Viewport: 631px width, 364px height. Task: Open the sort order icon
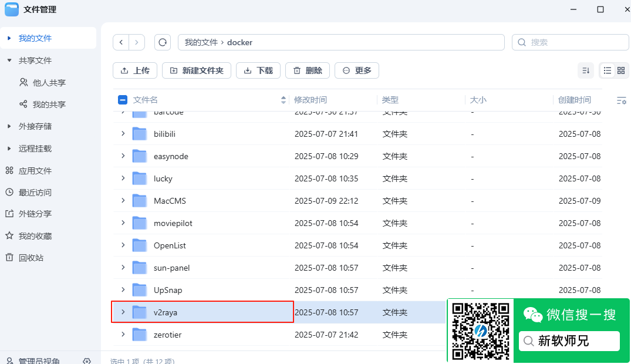coord(585,70)
